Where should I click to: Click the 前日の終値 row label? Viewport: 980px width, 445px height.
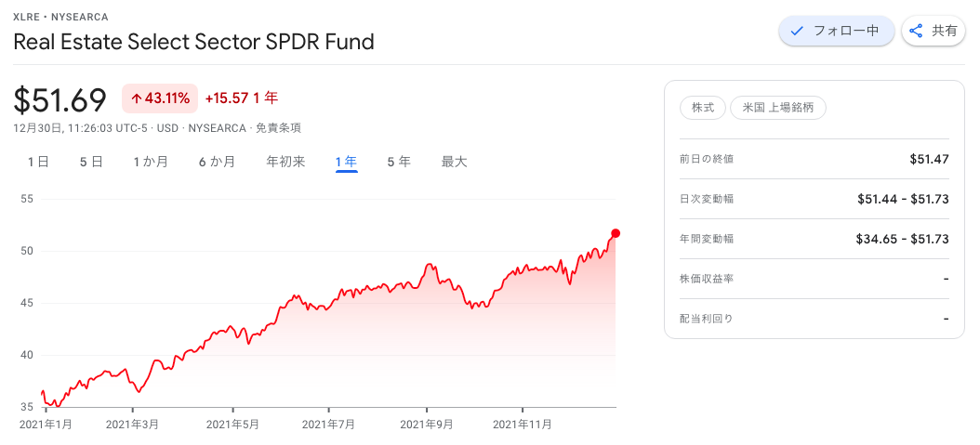[x=707, y=159]
